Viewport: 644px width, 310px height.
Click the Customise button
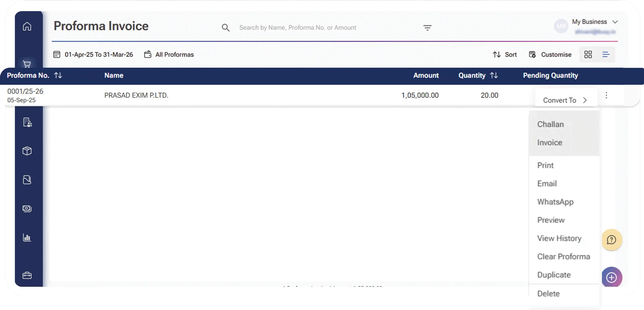550,55
